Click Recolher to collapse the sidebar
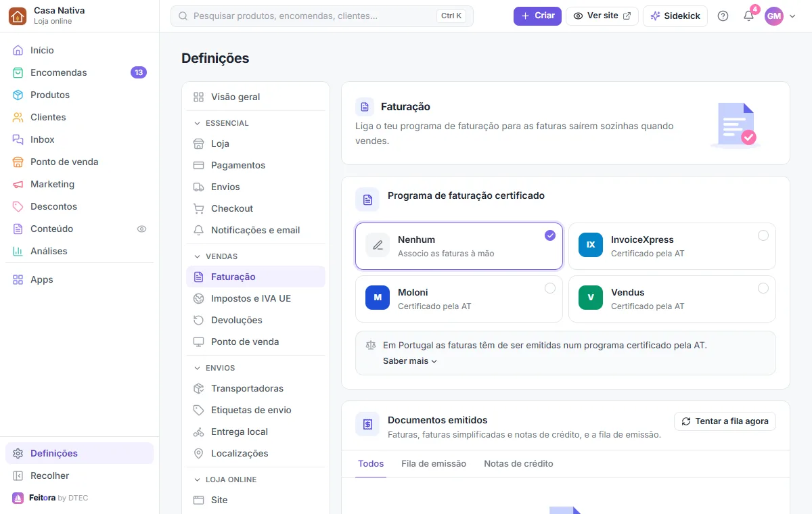The width and height of the screenshot is (812, 514). click(79, 475)
